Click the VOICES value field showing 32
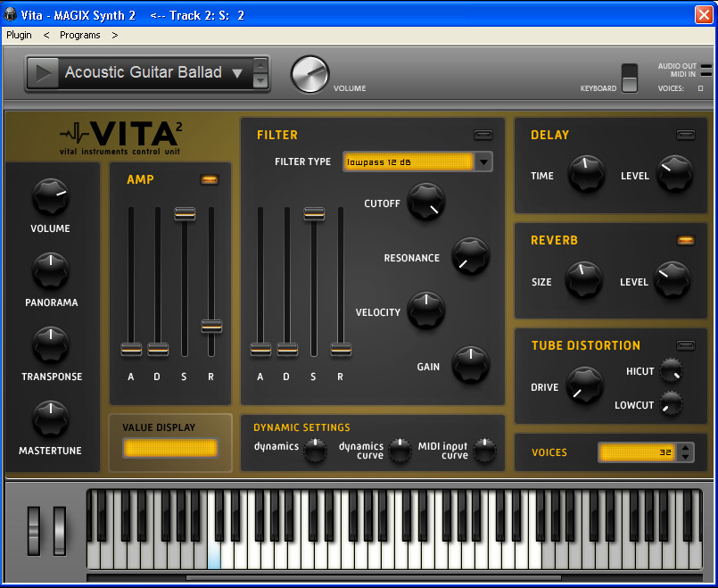Viewport: 718px width, 588px height. (638, 452)
